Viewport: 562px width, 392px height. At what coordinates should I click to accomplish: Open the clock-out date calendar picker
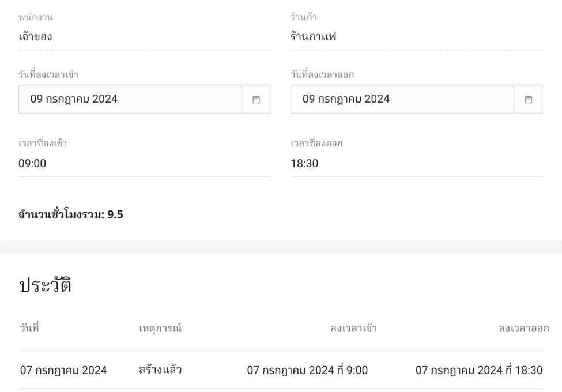[x=528, y=99]
